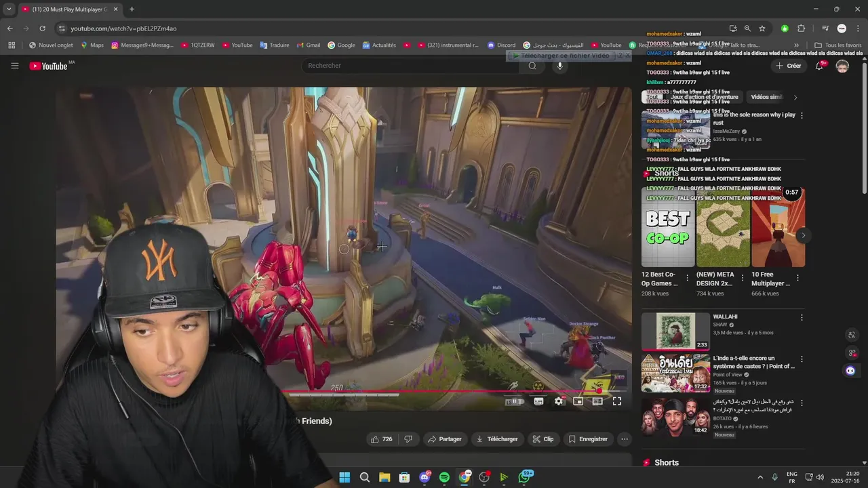The width and height of the screenshot is (868, 488).
Task: Select the Tout filter chip
Action: pos(652,97)
